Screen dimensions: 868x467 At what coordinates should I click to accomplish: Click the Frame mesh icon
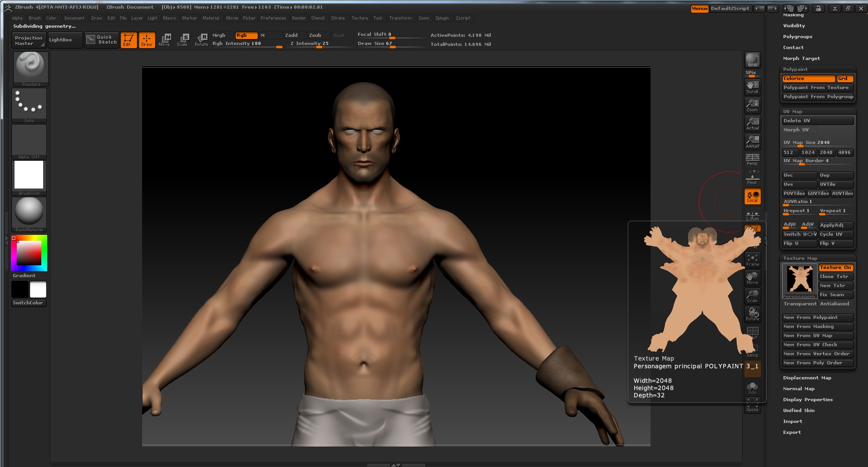coord(752,260)
